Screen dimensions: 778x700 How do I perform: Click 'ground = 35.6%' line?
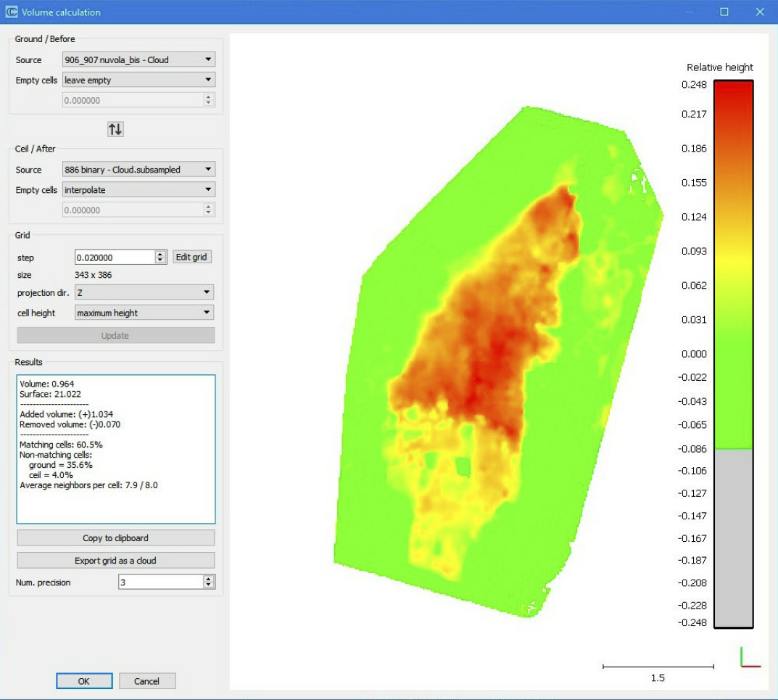pos(60,465)
